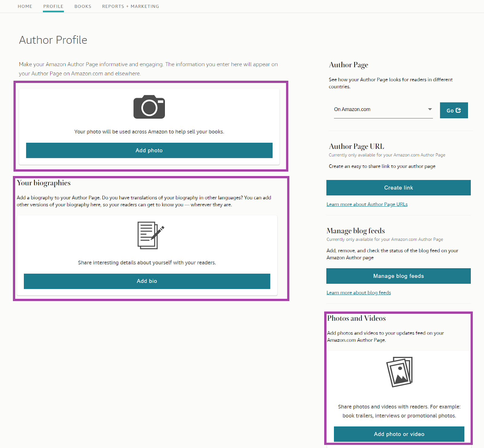Open Learn more about blog feeds link
484x448 pixels.
(359, 293)
